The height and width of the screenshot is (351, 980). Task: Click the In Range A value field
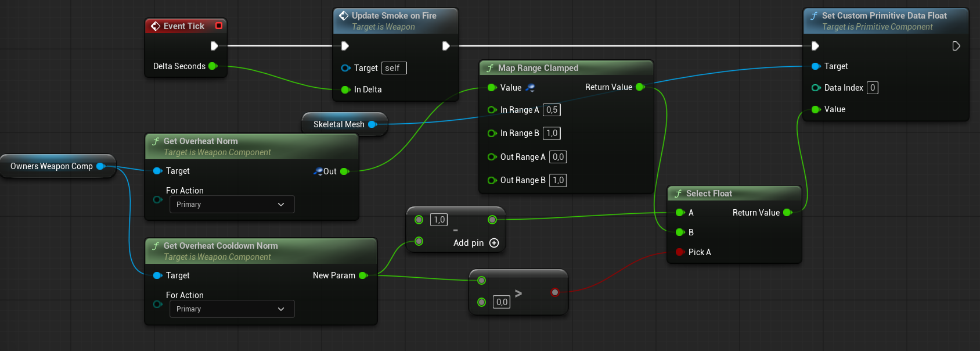[x=552, y=110]
